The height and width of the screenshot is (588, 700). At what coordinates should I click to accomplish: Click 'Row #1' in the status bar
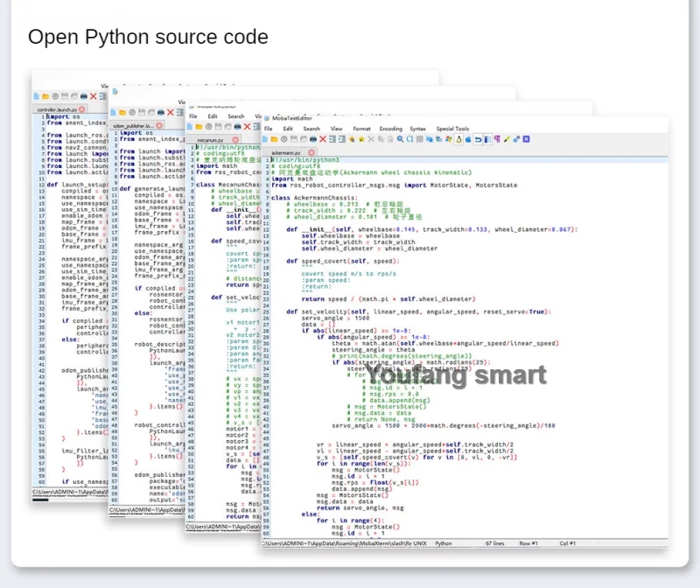pyautogui.click(x=528, y=543)
